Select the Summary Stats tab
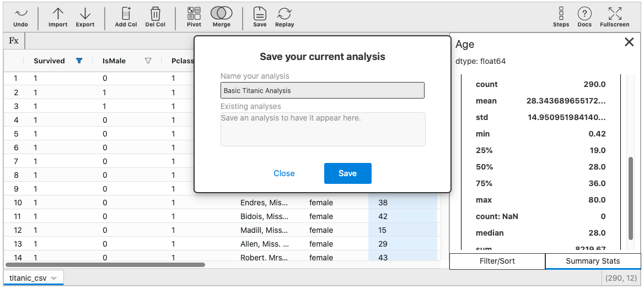Viewport: 644px width, 289px height. (593, 261)
